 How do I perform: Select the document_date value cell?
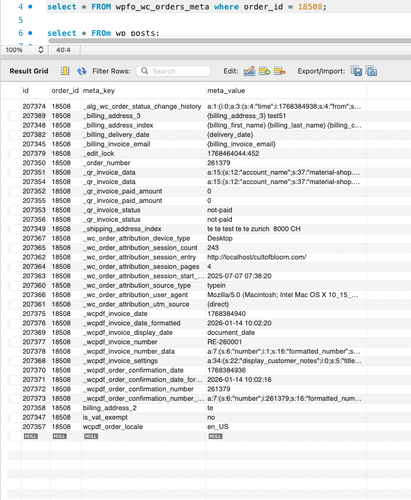pos(286,332)
